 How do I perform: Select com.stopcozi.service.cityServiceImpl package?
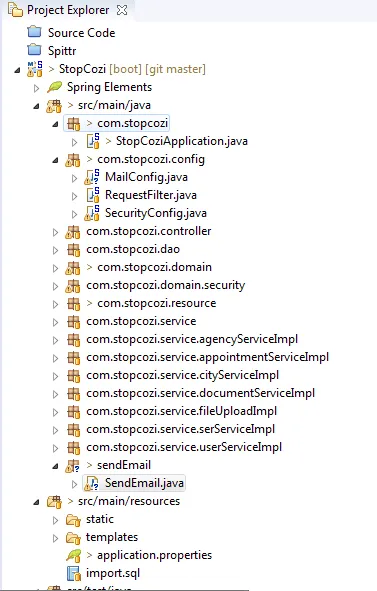[x=182, y=375]
